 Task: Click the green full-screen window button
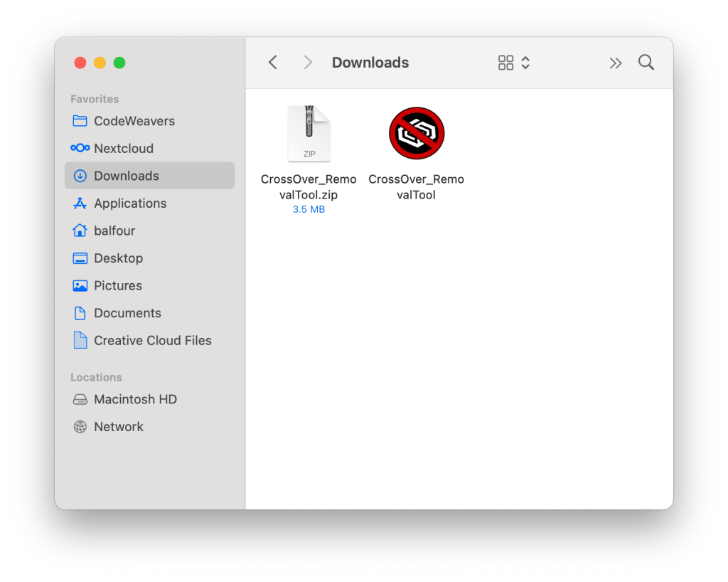click(x=119, y=63)
